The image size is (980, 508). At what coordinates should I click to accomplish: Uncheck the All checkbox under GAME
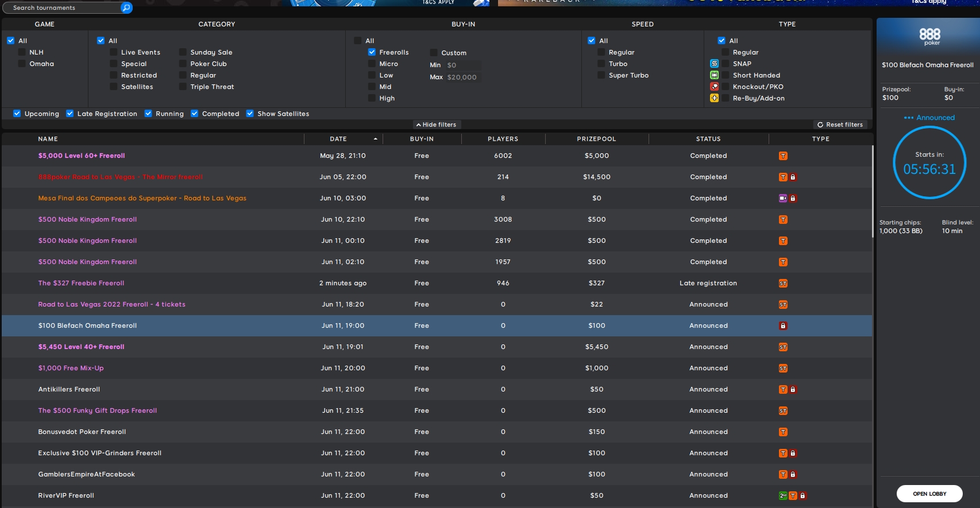tap(11, 41)
